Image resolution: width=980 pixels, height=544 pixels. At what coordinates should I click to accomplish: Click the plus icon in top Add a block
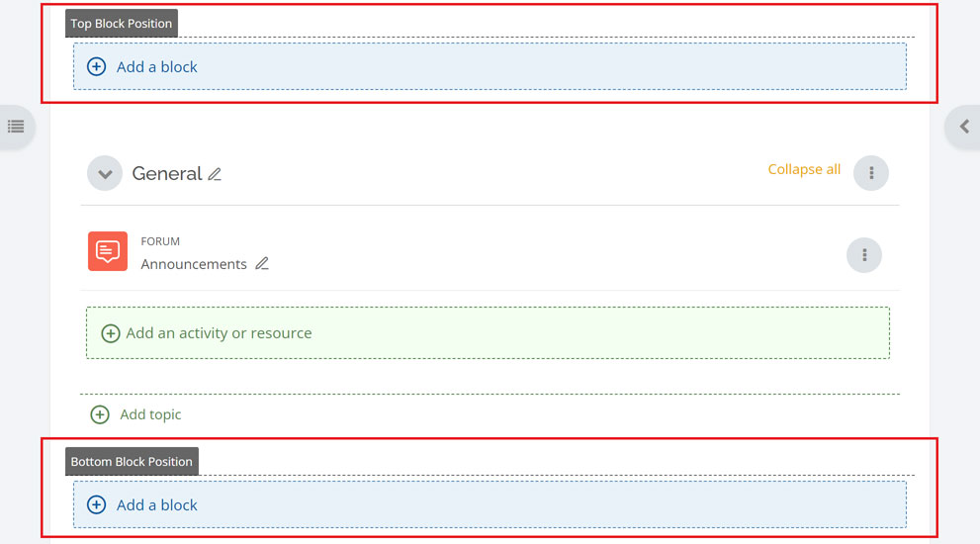(x=96, y=67)
